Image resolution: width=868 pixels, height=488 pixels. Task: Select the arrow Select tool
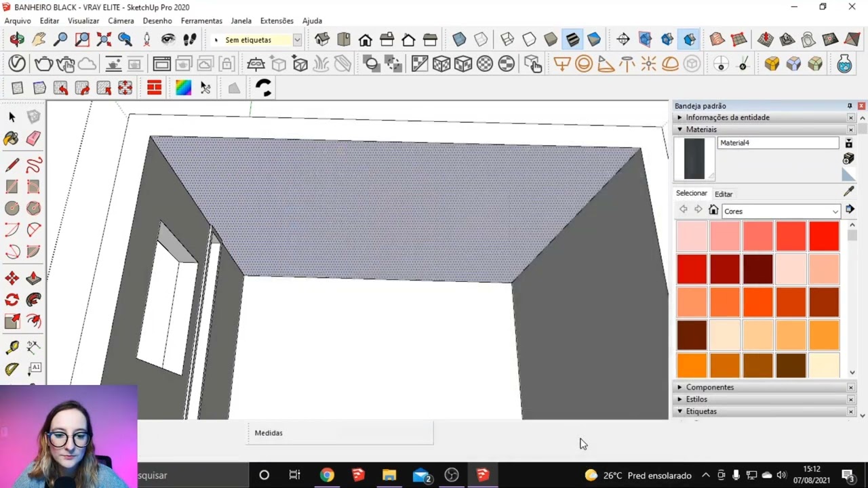pyautogui.click(x=12, y=117)
